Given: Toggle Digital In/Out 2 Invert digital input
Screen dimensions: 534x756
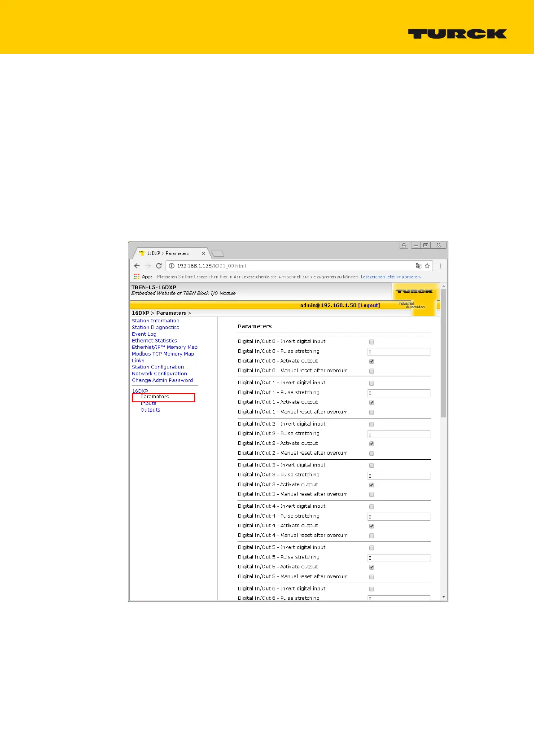Looking at the screenshot, I should click(372, 424).
